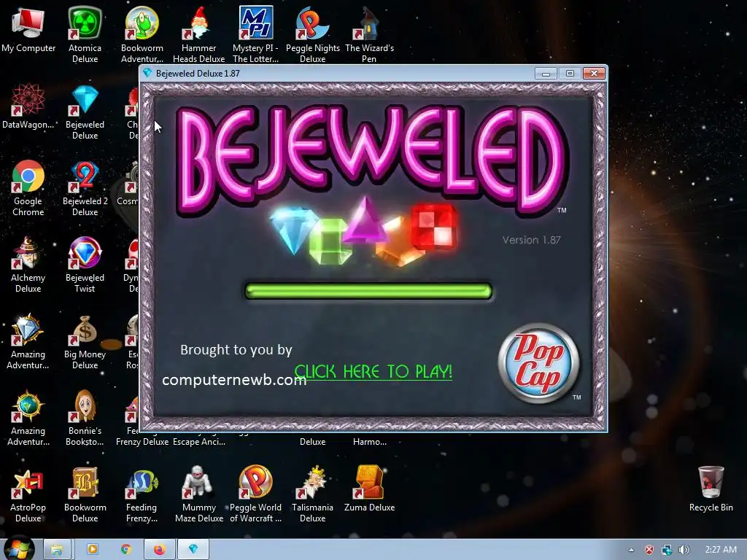Open the 2:27 AM clock

point(721,550)
